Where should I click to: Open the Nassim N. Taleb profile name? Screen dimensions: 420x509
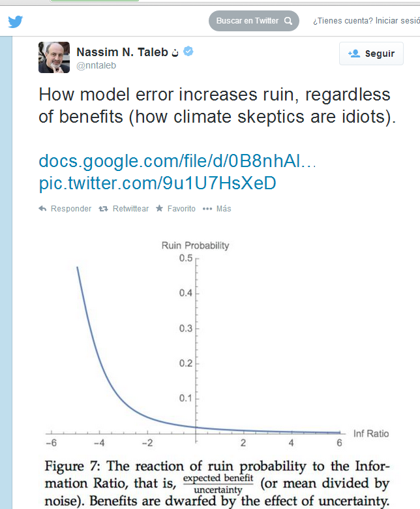coord(122,52)
